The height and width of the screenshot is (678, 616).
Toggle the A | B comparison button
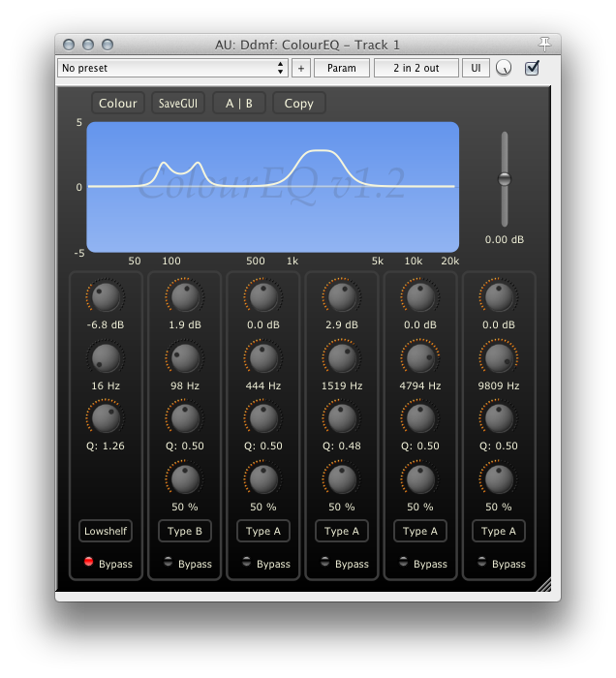point(239,104)
